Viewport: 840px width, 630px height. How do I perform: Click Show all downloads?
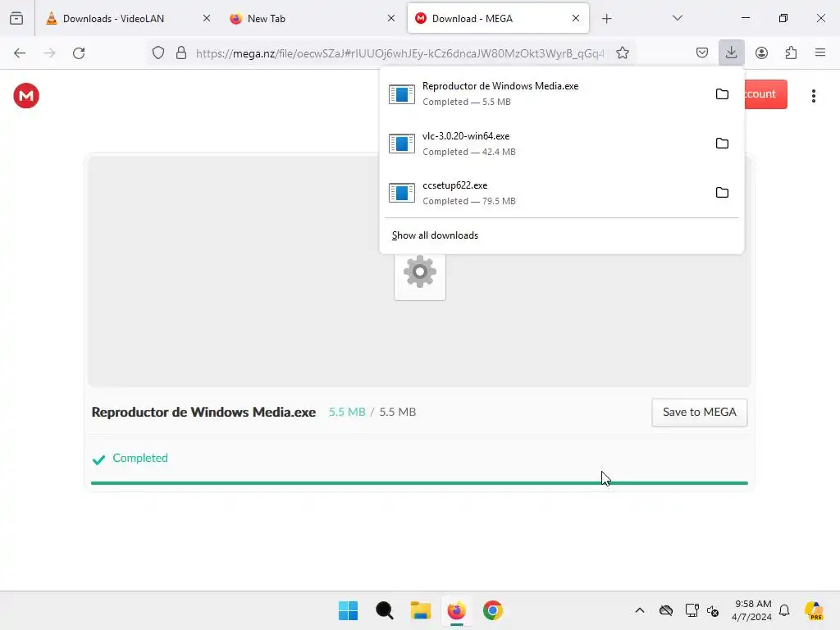[435, 235]
